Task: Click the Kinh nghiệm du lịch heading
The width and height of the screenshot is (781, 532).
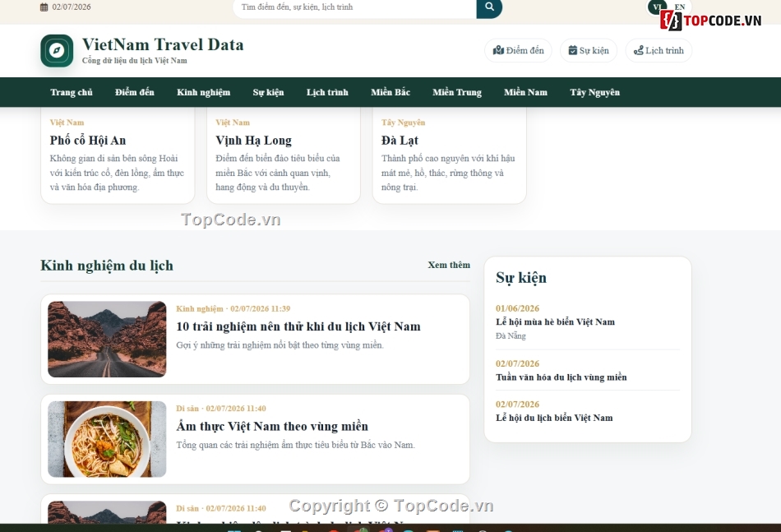Action: pyautogui.click(x=107, y=266)
